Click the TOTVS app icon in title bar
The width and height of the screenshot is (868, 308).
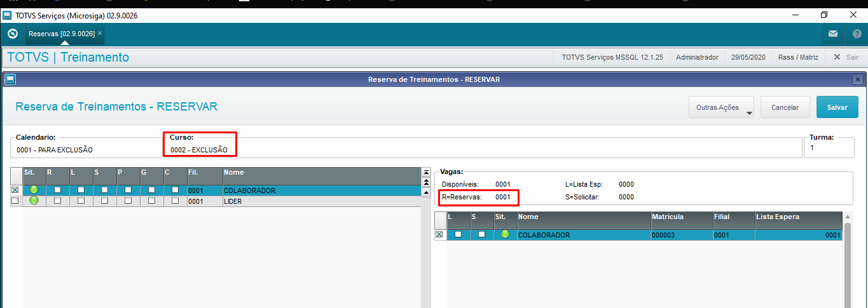pyautogui.click(x=7, y=15)
